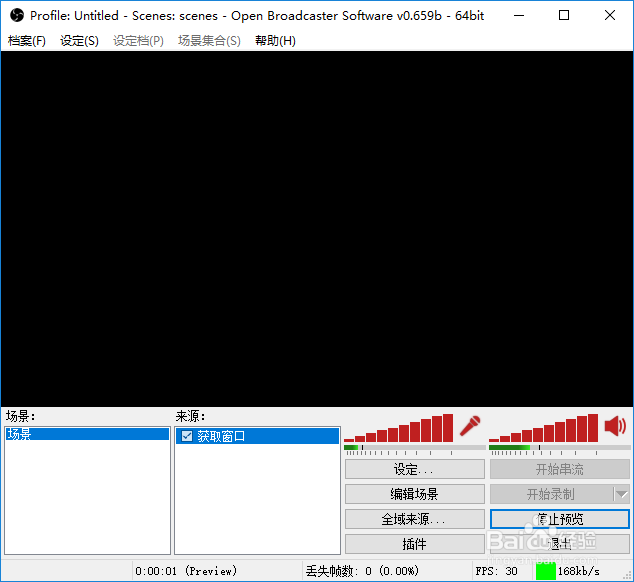This screenshot has height=582, width=634.
Task: Open the 开始录制 dropdown arrow
Action: pyautogui.click(x=621, y=494)
